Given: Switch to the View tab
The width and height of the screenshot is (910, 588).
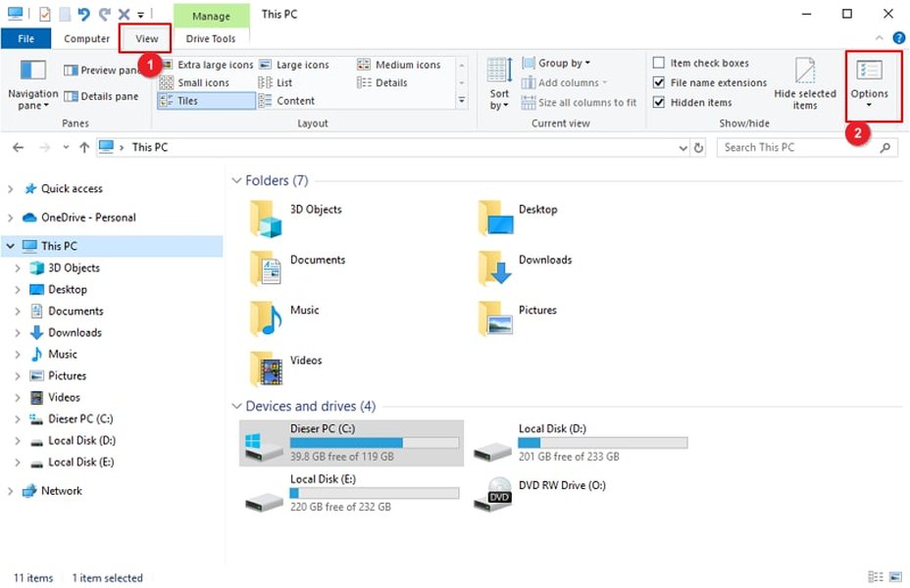Looking at the screenshot, I should point(147,38).
